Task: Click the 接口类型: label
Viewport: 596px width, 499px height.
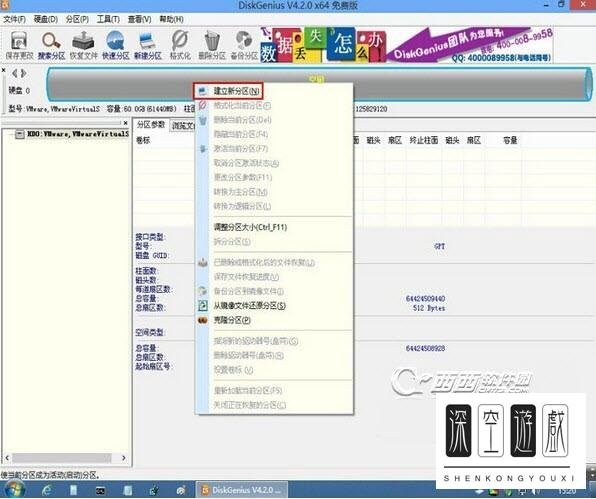Action: (150, 237)
